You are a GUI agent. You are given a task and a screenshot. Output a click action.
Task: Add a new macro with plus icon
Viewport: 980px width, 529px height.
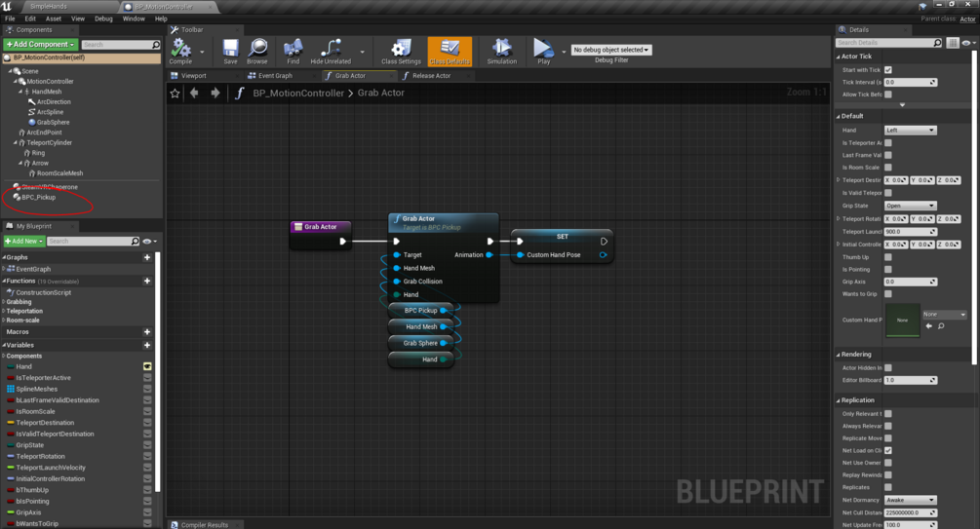(x=147, y=331)
